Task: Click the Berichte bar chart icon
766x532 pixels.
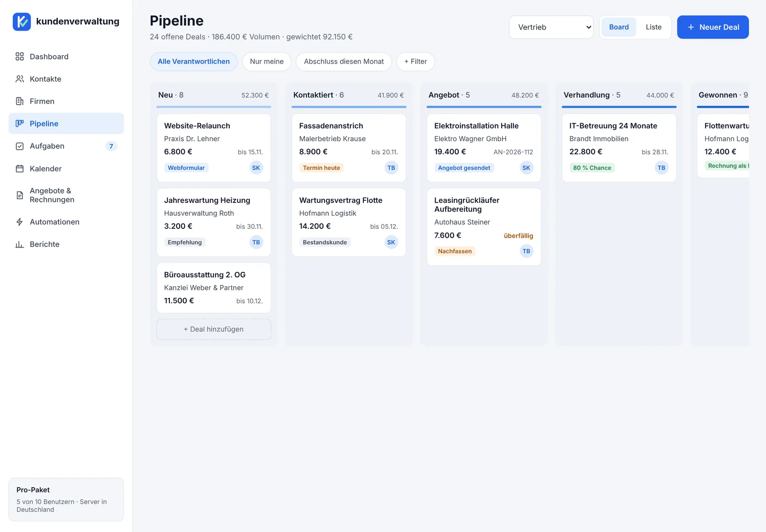Action: (20, 244)
